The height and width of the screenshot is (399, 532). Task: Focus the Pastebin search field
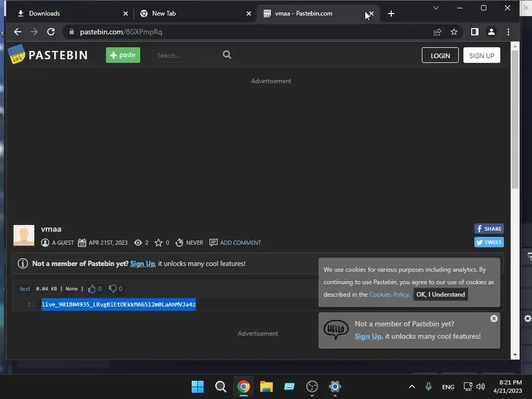coord(187,55)
